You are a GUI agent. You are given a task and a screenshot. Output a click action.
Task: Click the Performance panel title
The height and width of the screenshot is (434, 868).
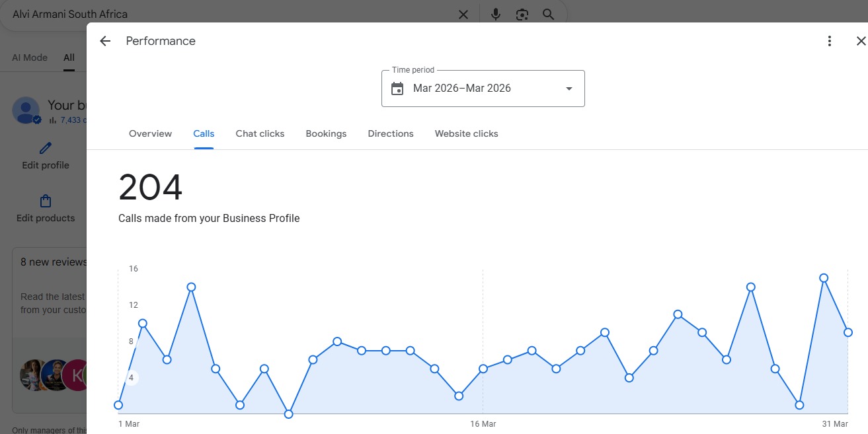coord(161,41)
